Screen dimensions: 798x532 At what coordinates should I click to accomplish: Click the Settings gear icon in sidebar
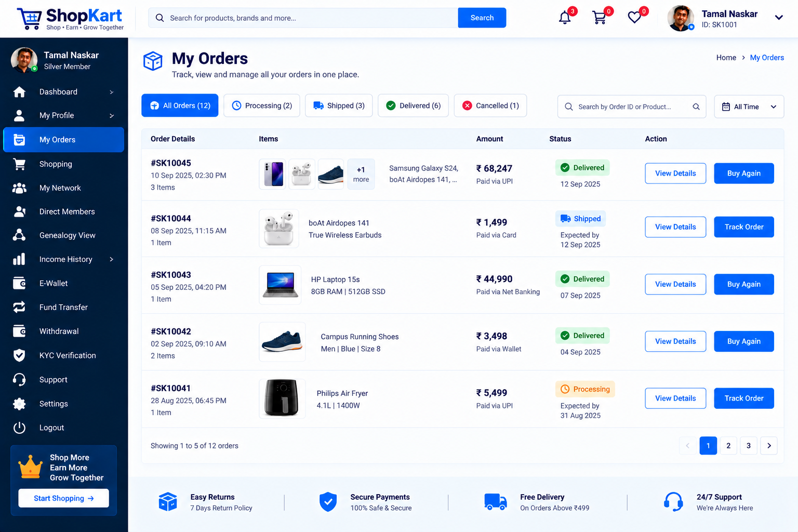point(19,404)
